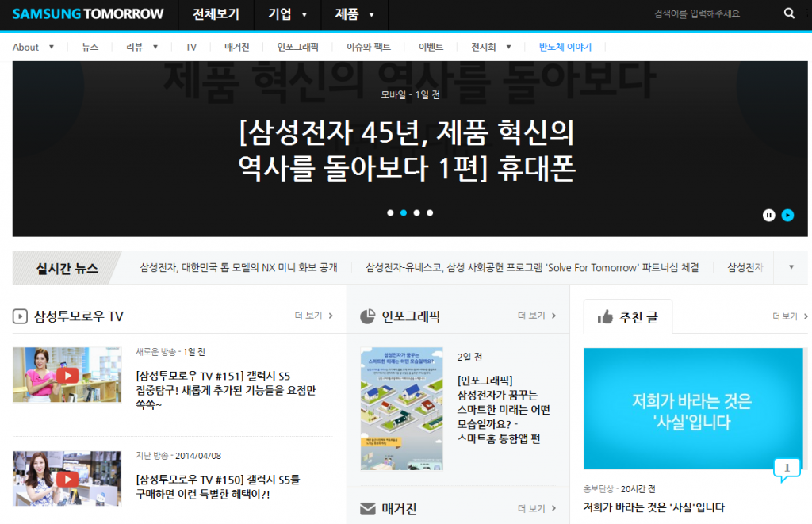812x524 pixels.
Task: Click the 인포그래픽 pie chart icon
Action: (368, 316)
